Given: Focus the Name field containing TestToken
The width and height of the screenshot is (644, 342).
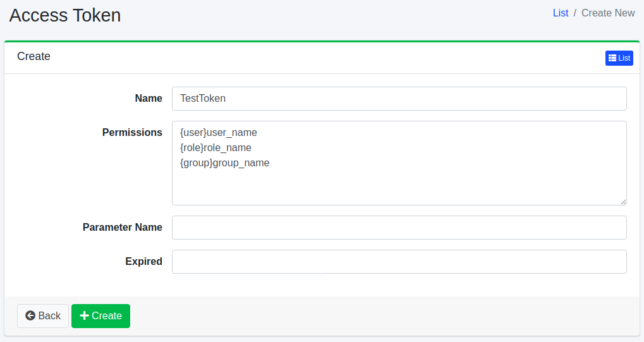Looking at the screenshot, I should [399, 99].
